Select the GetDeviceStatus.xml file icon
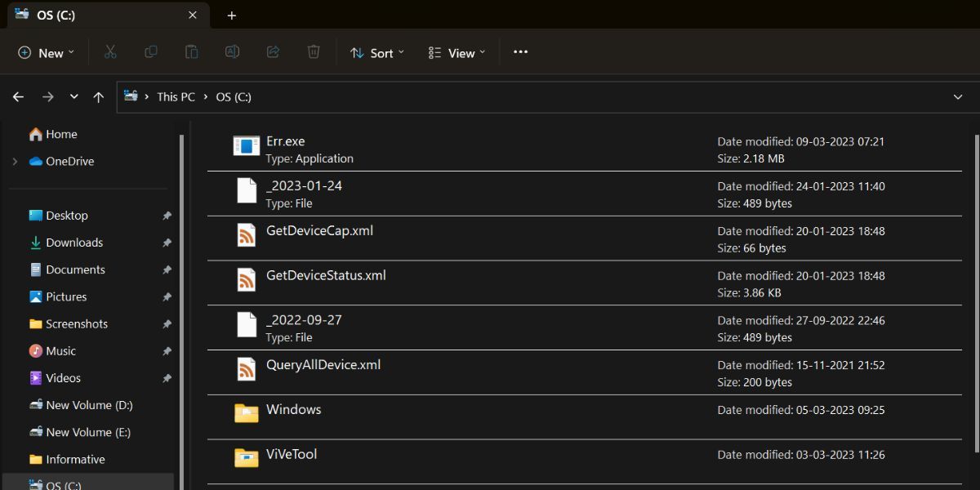Image resolution: width=980 pixels, height=490 pixels. point(247,280)
